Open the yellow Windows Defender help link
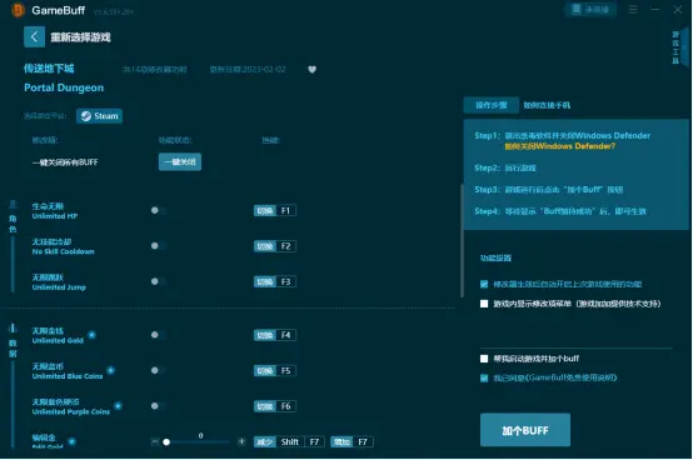 click(x=560, y=146)
